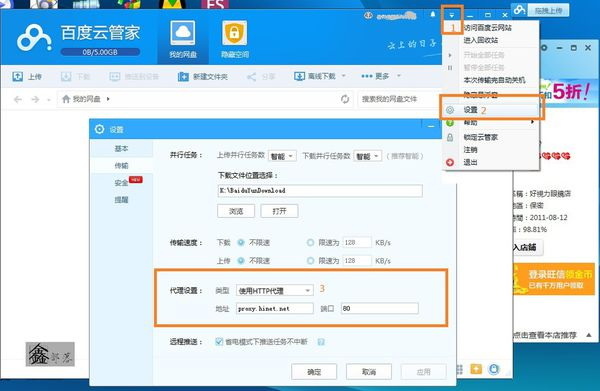600x391 pixels.
Task: Create a folder with 新建文件夹 icon
Action: click(183, 77)
